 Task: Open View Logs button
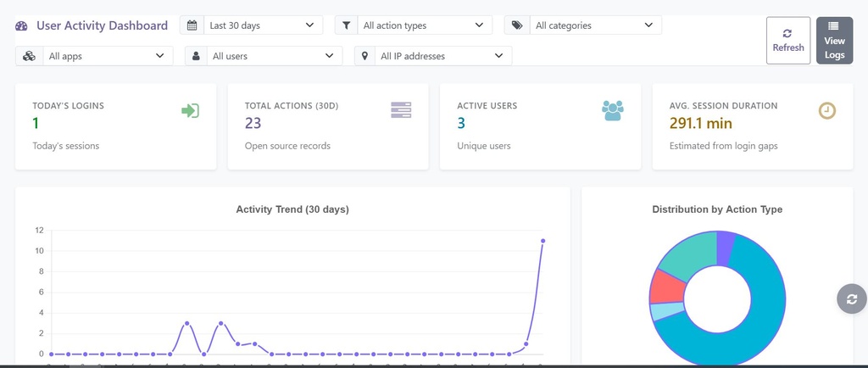834,41
